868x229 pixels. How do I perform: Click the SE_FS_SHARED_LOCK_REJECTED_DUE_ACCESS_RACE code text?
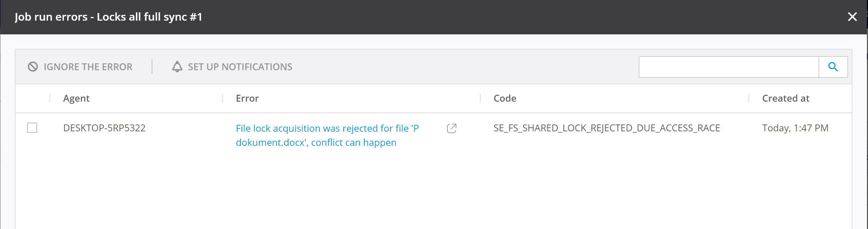click(x=607, y=128)
